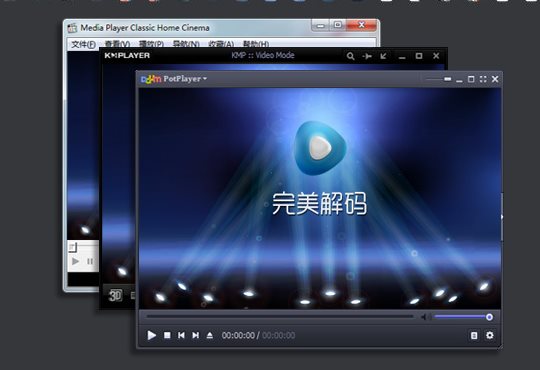The width and height of the screenshot is (540, 370).
Task: Maximize the KMPlayer window
Action: click(419, 56)
